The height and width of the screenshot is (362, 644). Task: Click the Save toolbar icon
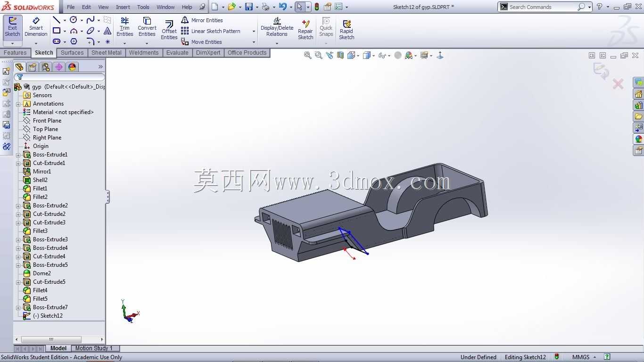pyautogui.click(x=249, y=7)
